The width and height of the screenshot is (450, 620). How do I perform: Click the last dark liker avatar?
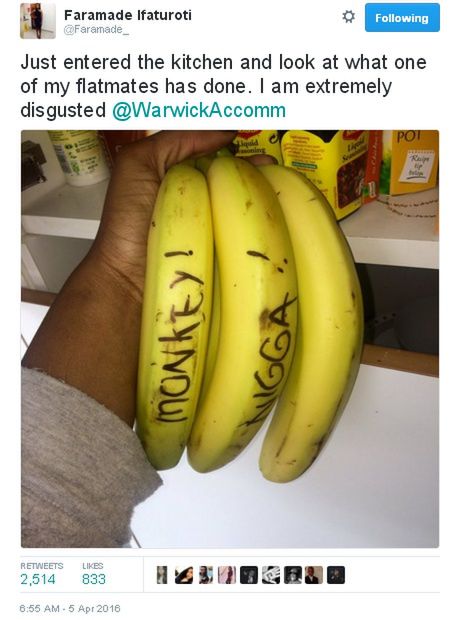pyautogui.click(x=336, y=575)
